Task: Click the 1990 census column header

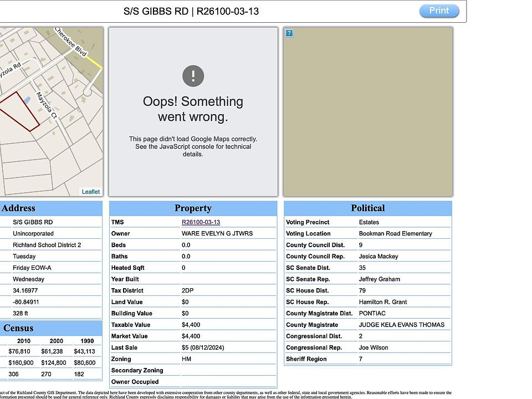Action: tap(87, 341)
